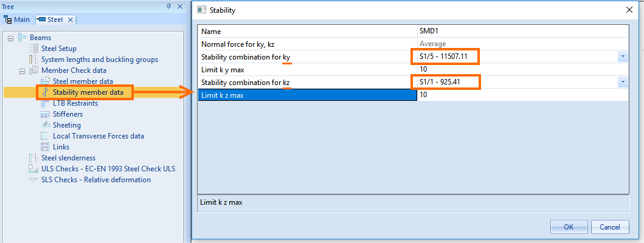Image resolution: width=644 pixels, height=243 pixels.
Task: Select System lengths and buckling groups icon
Action: tap(33, 60)
